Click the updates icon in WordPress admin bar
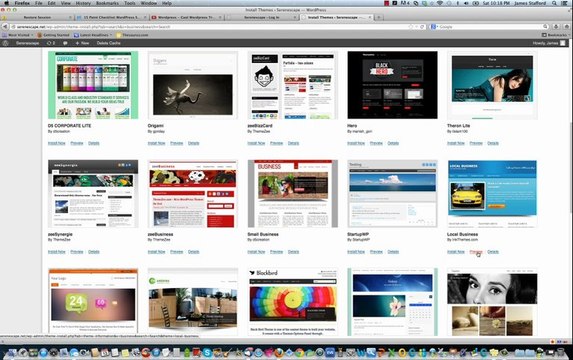The height and width of the screenshot is (360, 573). pyautogui.click(x=50, y=43)
